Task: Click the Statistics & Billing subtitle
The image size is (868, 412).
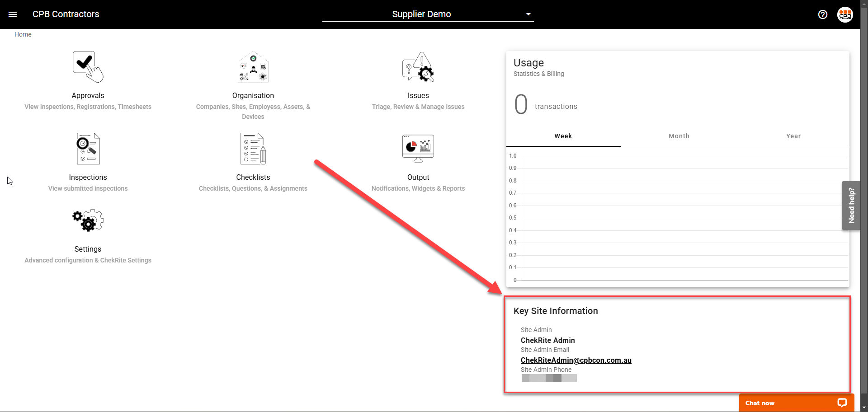Action: [x=539, y=74]
